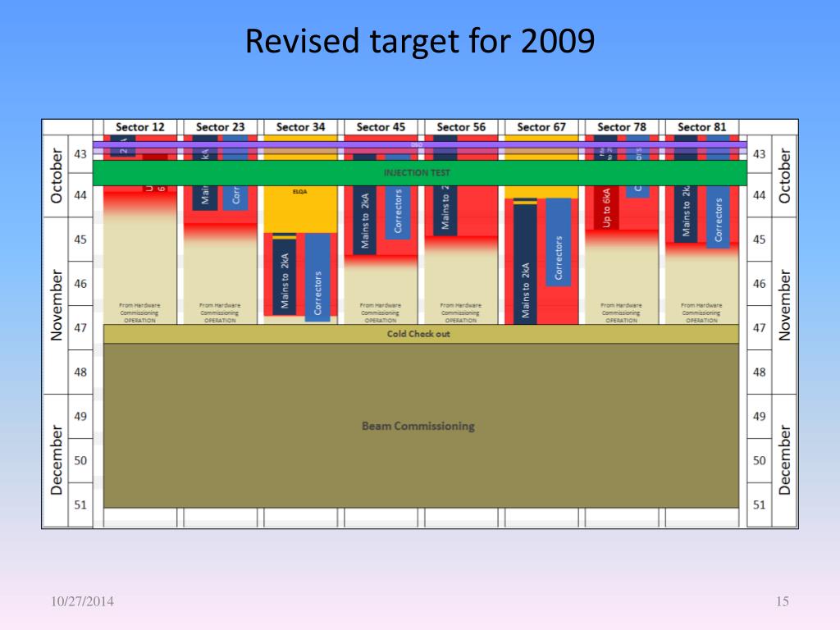Click the right-side "October" month label
The height and width of the screenshot is (630, 840).
784,176
